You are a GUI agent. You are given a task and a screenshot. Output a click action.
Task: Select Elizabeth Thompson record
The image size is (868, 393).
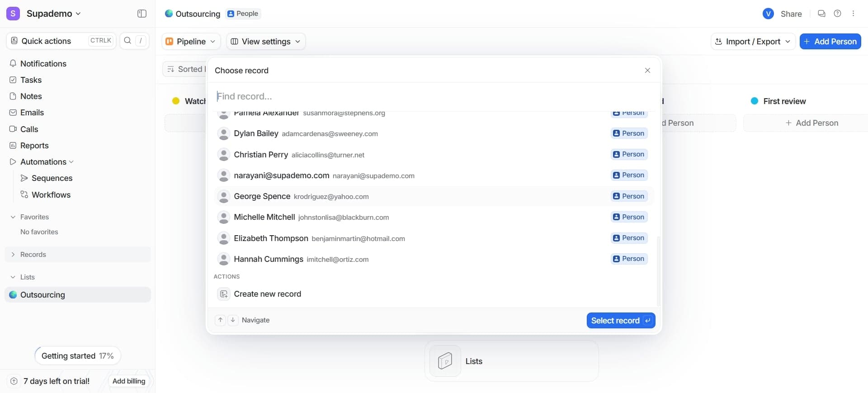pos(434,238)
